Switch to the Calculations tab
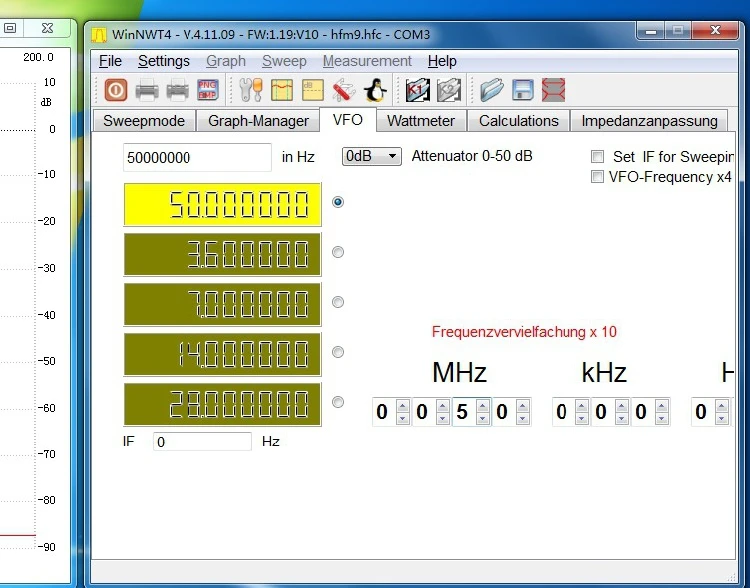 pos(518,121)
